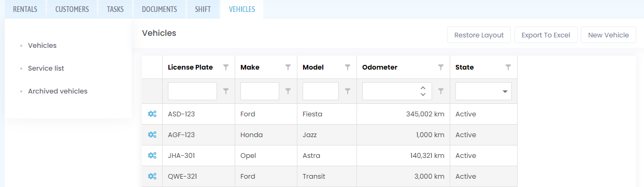This screenshot has width=644, height=187.
Task: Click Odometer column header filter icon
Action: 441,67
